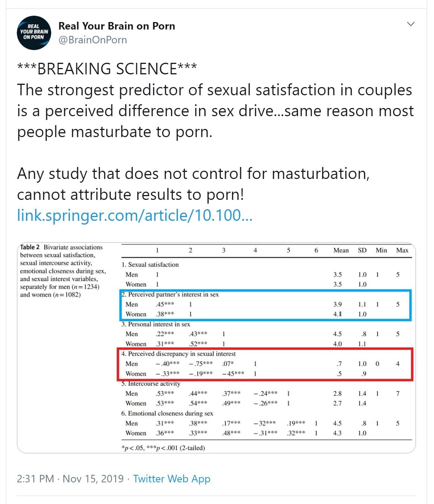Click the Real Your Brain on Porn avatar
The height and width of the screenshot is (504, 434).
pyautogui.click(x=34, y=33)
